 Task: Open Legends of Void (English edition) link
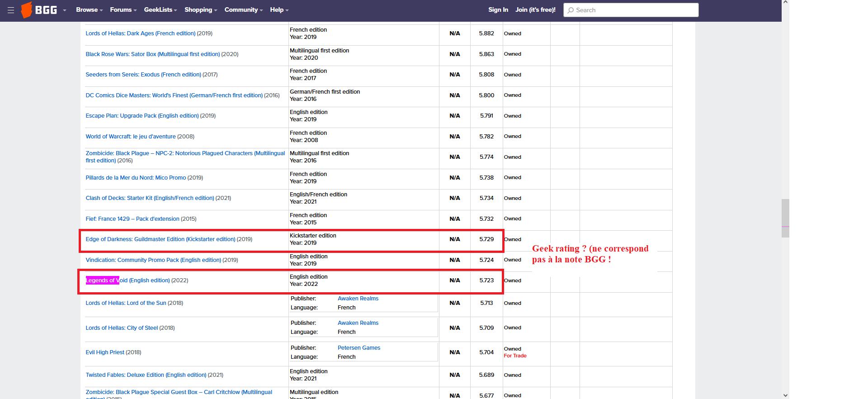click(x=128, y=280)
